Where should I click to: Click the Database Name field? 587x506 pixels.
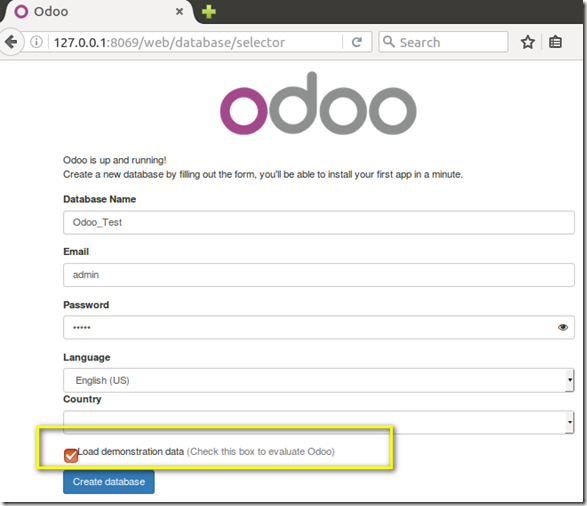319,222
